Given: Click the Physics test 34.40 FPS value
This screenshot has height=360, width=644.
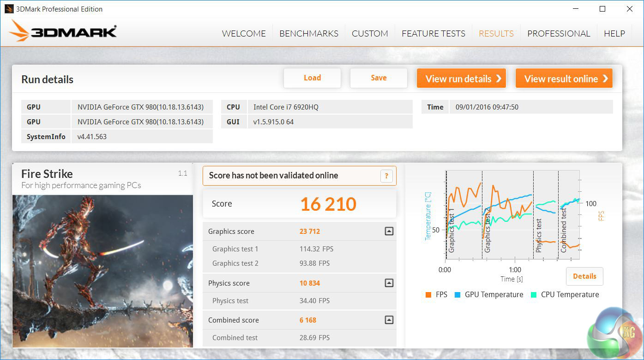Looking at the screenshot, I should (315, 301).
